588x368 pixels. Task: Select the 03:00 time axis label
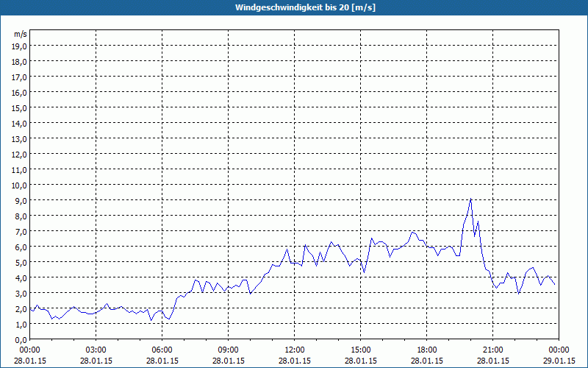click(x=96, y=350)
